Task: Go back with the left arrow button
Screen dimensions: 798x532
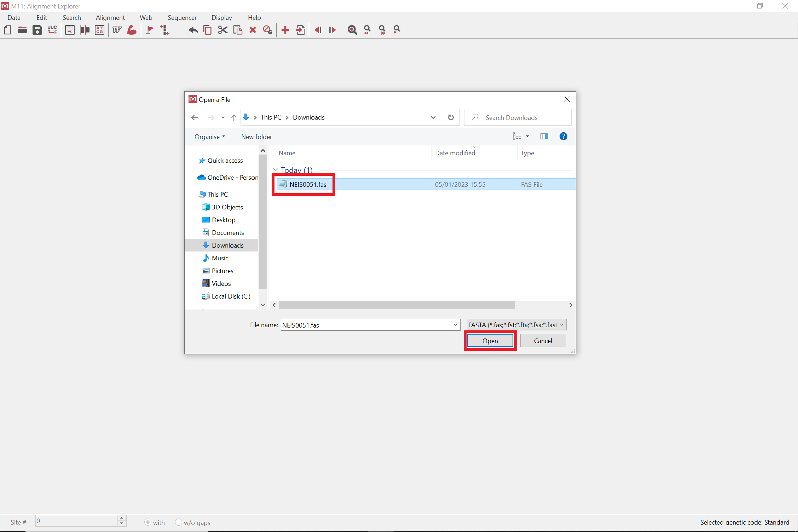Action: [195, 117]
